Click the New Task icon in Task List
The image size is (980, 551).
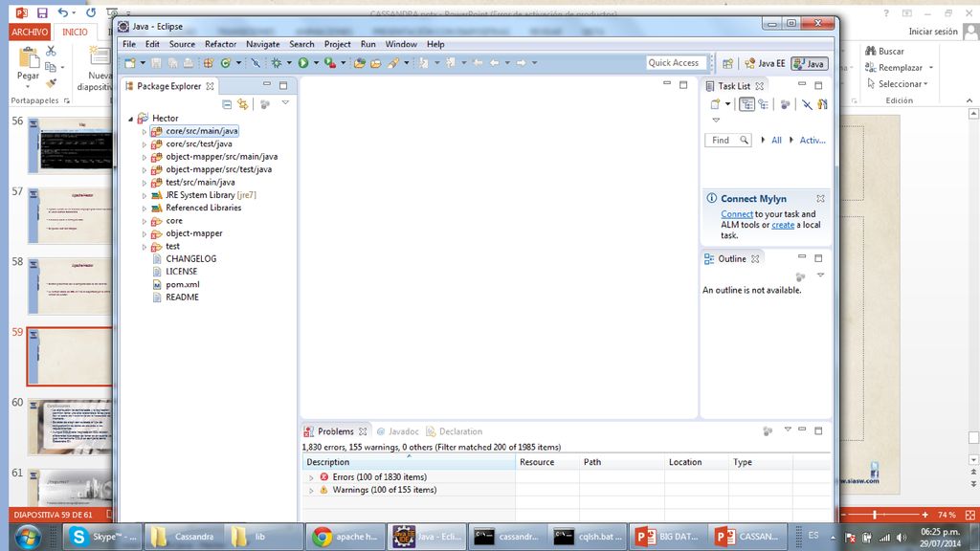(716, 104)
